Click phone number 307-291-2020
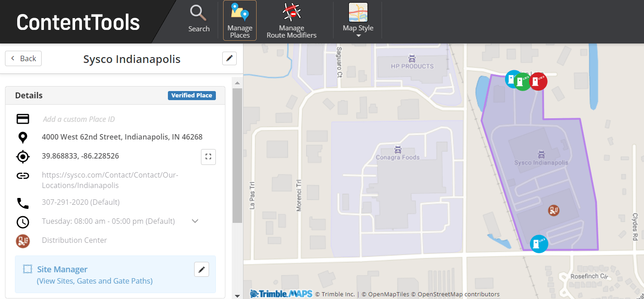This screenshot has height=299, width=644. point(81,202)
